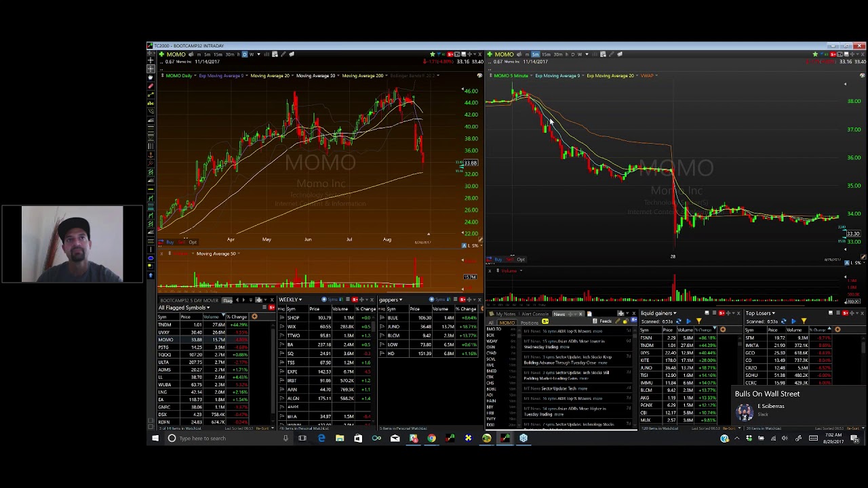This screenshot has width=868, height=488.
Task: Toggle the flag for LOW in gappers list
Action: click(382, 344)
